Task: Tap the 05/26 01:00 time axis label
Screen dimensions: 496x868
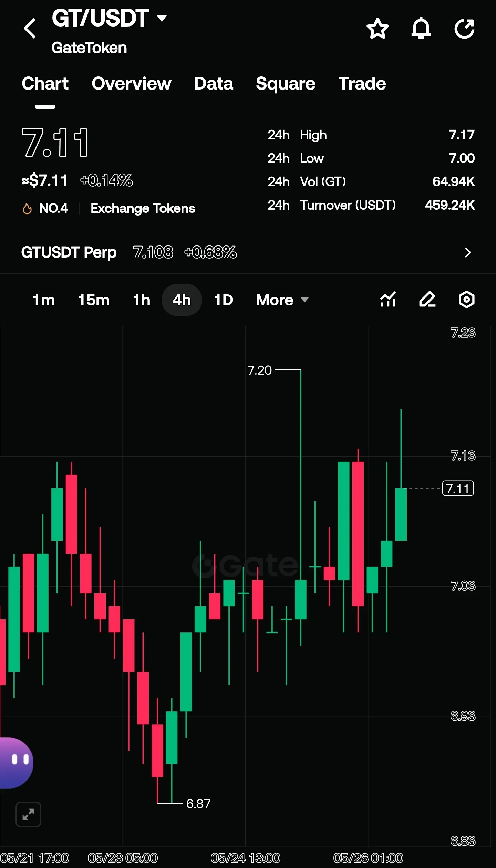Action: [368, 858]
